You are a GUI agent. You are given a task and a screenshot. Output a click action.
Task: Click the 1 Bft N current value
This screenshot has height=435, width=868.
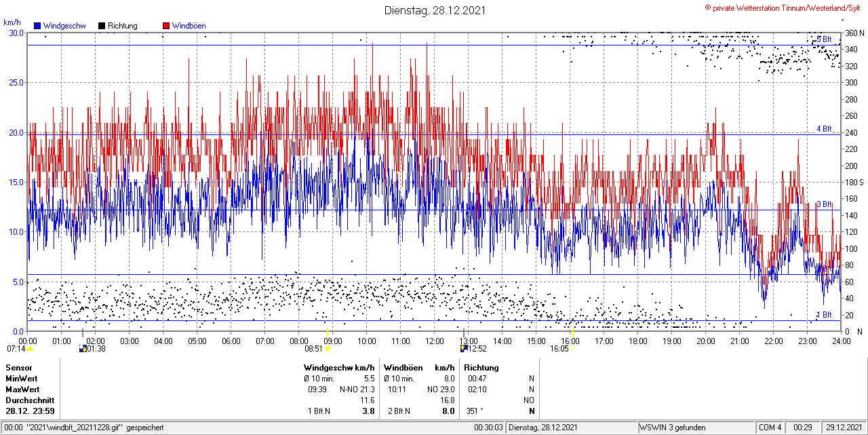click(x=319, y=411)
